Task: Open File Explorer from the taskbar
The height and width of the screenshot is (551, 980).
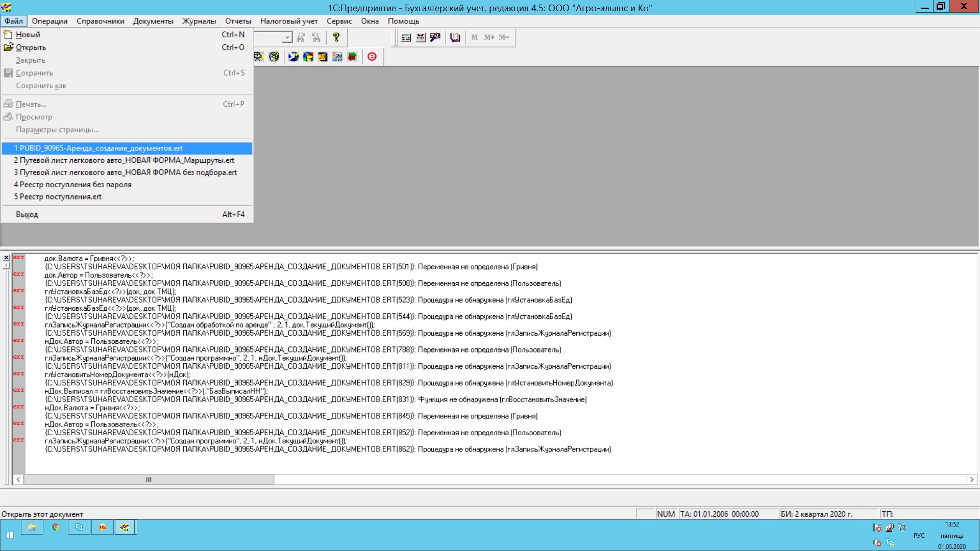Action: click(x=32, y=528)
